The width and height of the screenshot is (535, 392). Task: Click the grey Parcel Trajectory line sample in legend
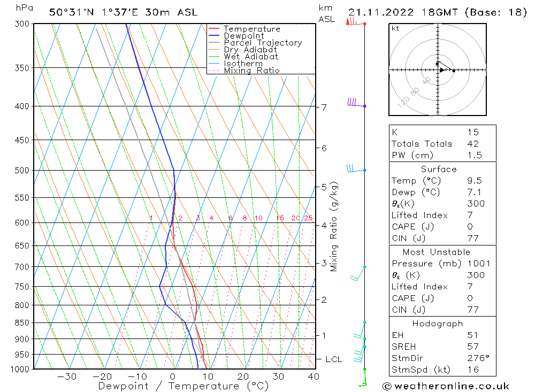pos(214,43)
